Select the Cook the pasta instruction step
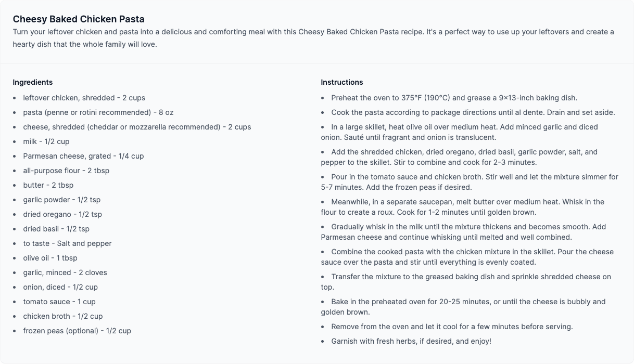This screenshot has width=634, height=364. click(473, 112)
